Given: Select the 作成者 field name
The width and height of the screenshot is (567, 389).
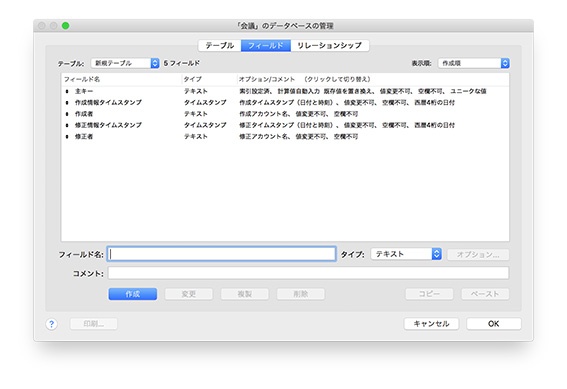Looking at the screenshot, I should click(84, 114).
